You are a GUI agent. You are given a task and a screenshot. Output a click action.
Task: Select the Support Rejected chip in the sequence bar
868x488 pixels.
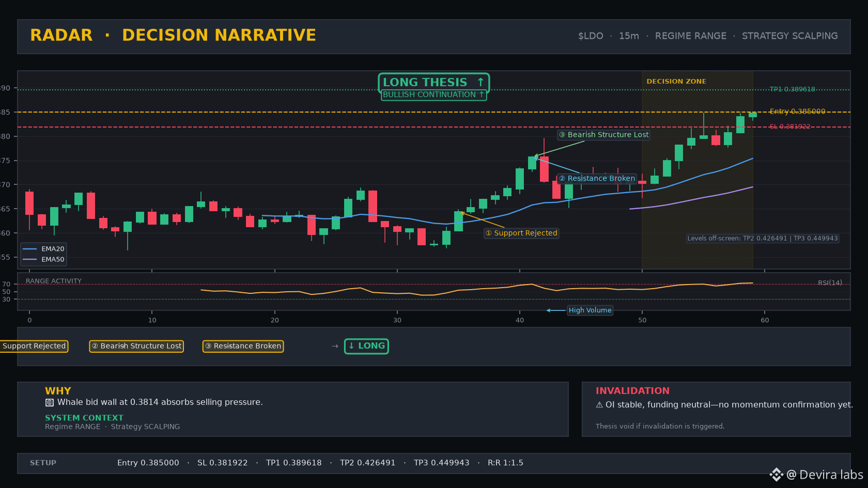tap(34, 346)
